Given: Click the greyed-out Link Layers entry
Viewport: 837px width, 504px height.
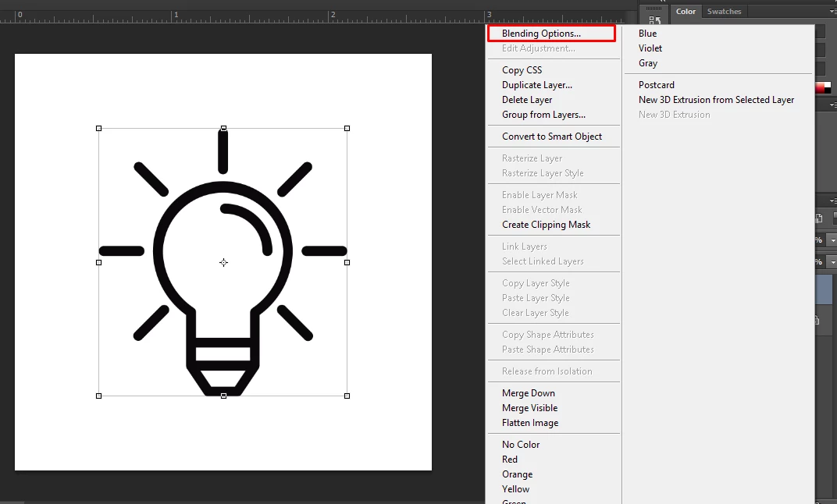Looking at the screenshot, I should [x=524, y=247].
